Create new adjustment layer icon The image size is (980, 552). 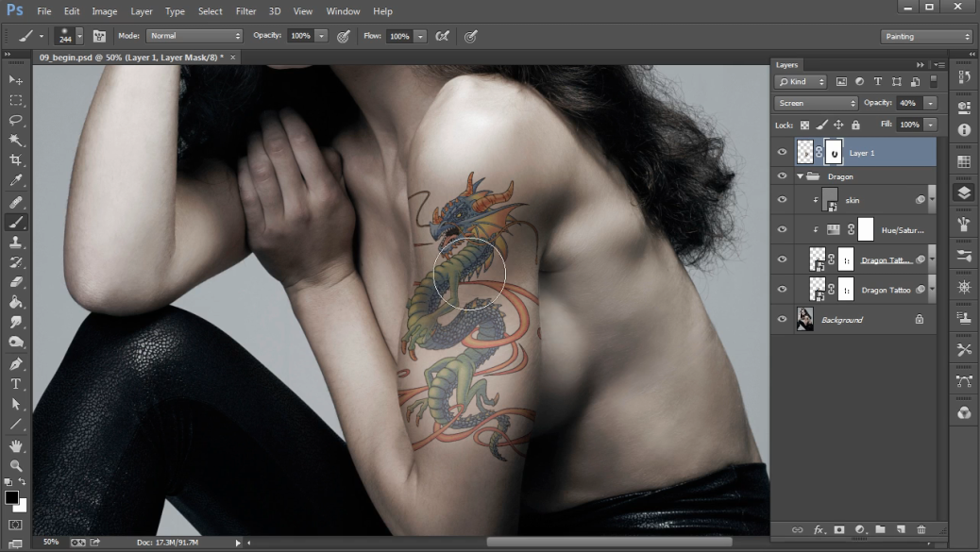pos(859,529)
